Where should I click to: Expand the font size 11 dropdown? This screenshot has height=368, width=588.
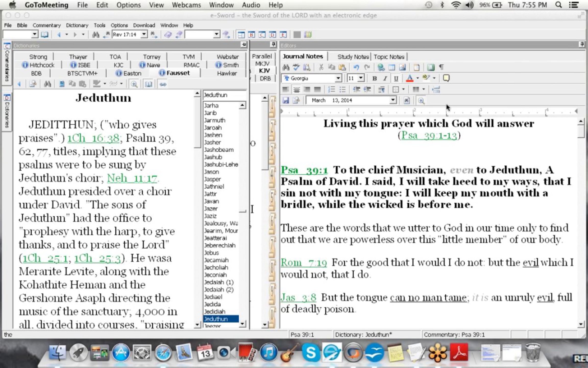pyautogui.click(x=361, y=78)
